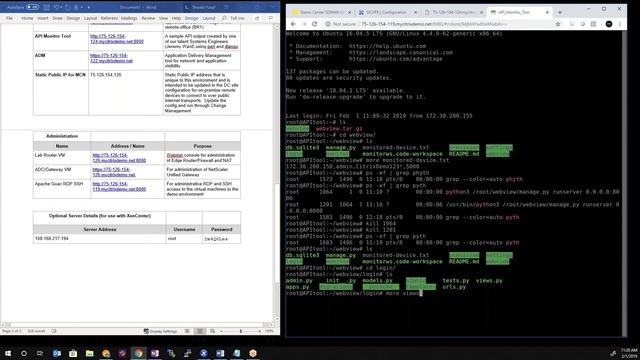Open the Help ribbon tab in Word
The height and width of the screenshot is (360, 640).
point(176,18)
